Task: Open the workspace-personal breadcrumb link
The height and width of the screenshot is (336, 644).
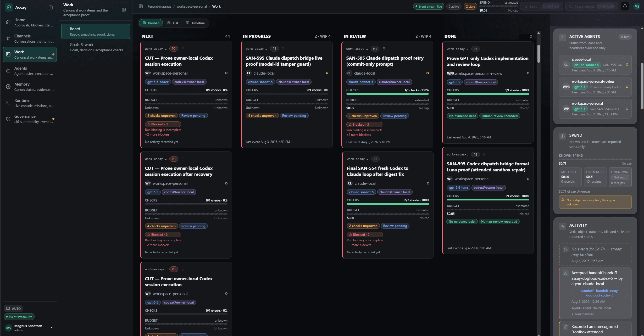Action: click(x=192, y=6)
